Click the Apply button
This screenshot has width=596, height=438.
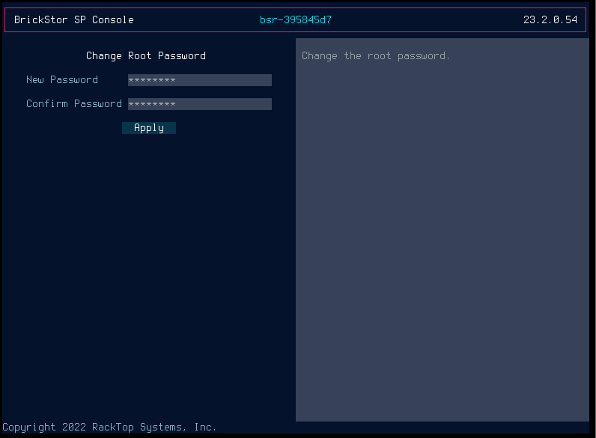(149, 128)
